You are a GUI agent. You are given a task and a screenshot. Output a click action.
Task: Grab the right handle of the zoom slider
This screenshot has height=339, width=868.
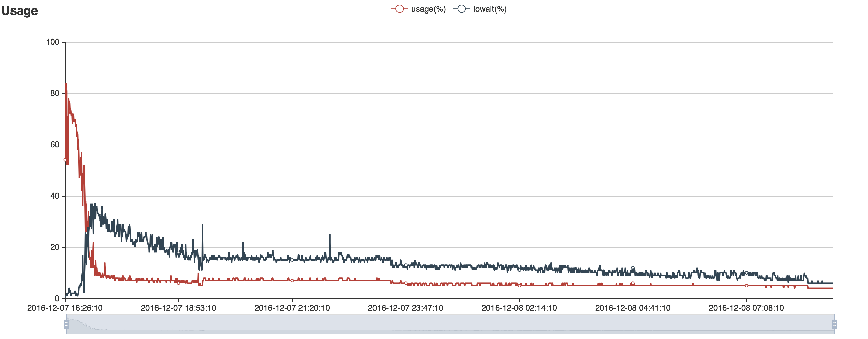pyautogui.click(x=834, y=324)
